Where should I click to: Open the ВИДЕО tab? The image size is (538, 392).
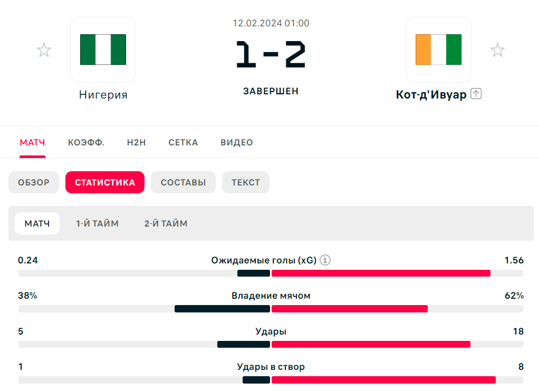[x=237, y=143]
